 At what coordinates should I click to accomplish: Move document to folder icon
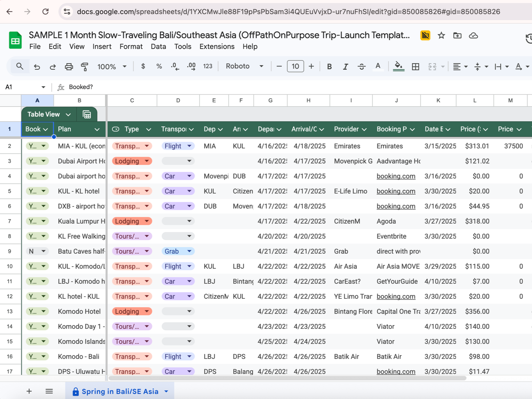tap(457, 36)
